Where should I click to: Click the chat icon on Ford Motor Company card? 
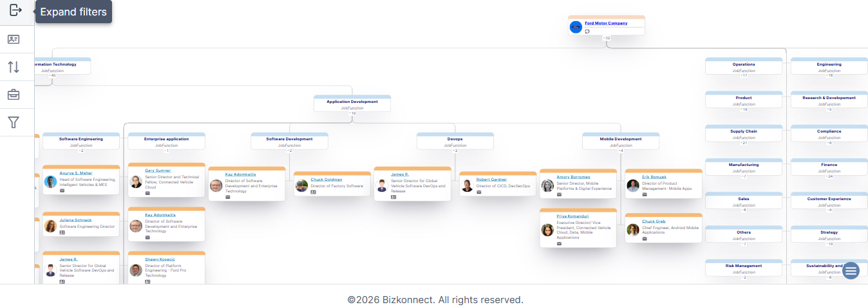pyautogui.click(x=587, y=31)
